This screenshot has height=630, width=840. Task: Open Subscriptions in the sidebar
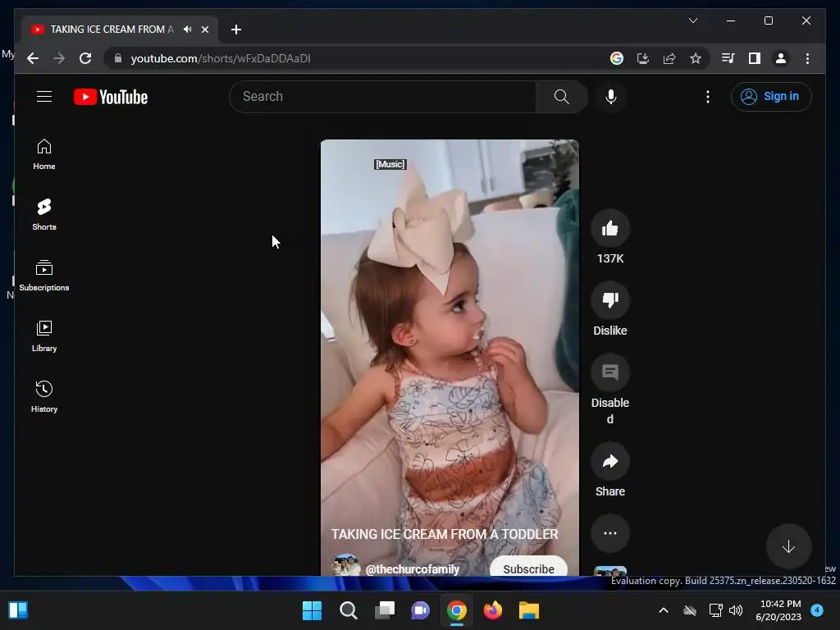click(44, 276)
